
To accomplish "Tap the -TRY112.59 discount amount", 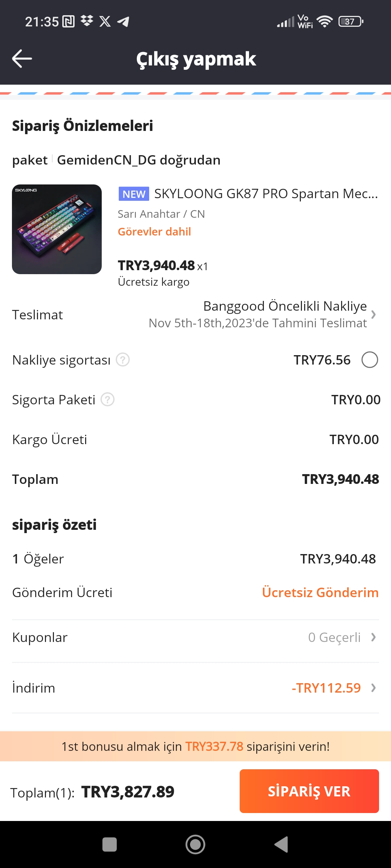I will click(326, 688).
